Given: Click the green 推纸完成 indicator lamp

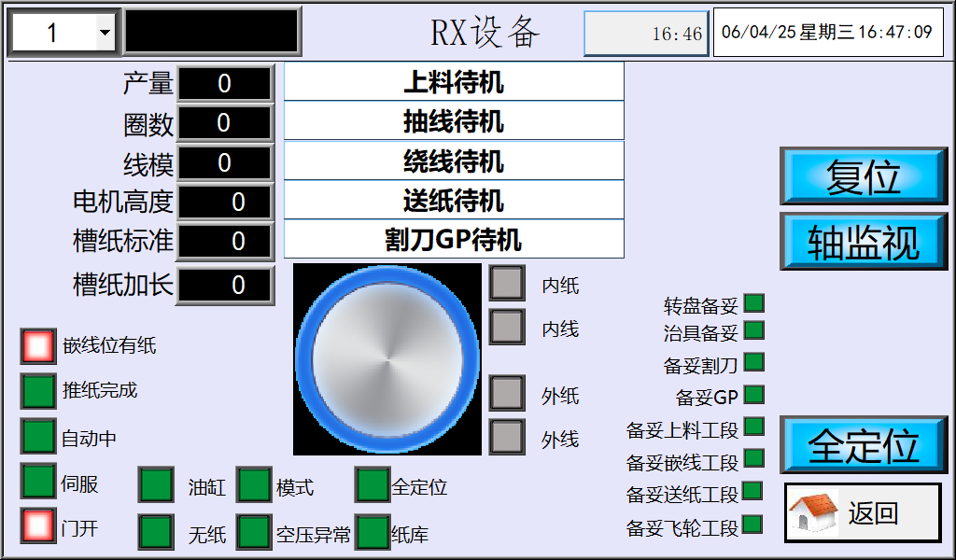Looking at the screenshot, I should [x=38, y=391].
